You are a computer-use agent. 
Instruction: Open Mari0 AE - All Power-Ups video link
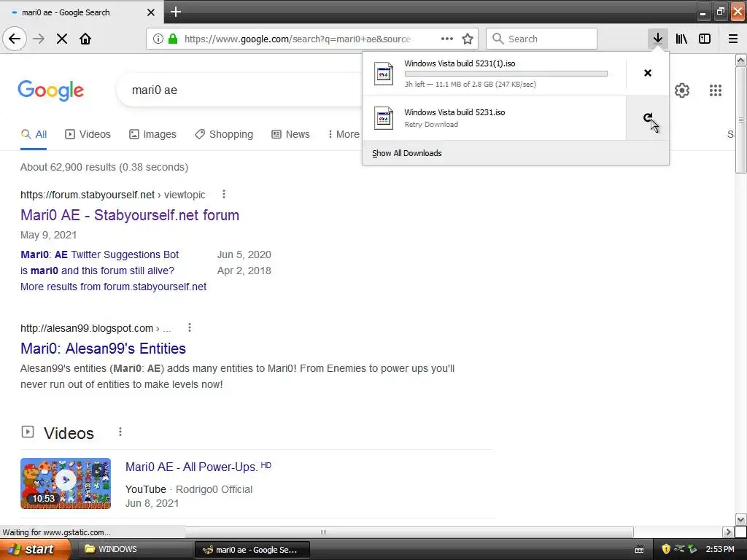[192, 467]
